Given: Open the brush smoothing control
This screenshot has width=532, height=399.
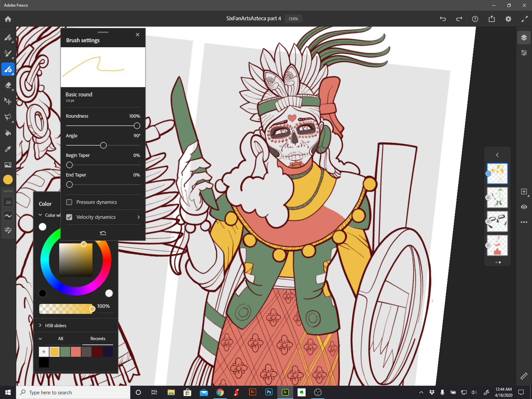Looking at the screenshot, I should click(x=8, y=216).
